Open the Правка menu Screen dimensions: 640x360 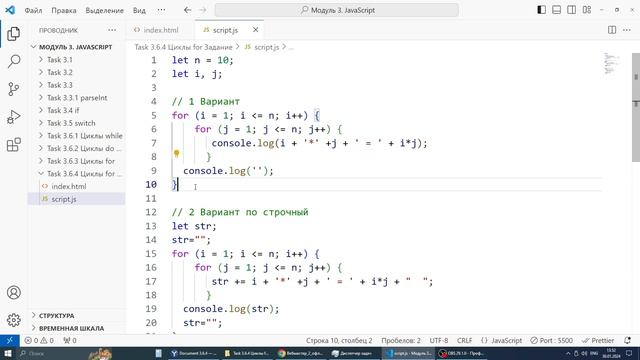tap(64, 10)
